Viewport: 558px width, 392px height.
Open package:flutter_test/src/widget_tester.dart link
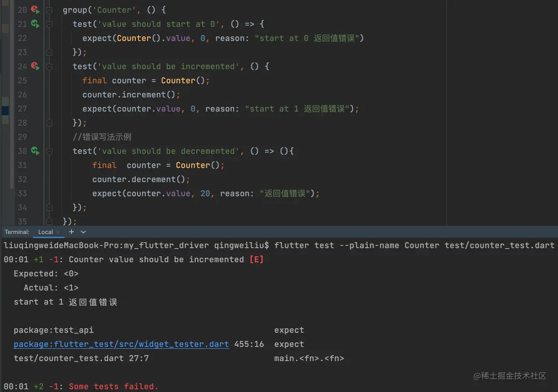[x=121, y=344]
